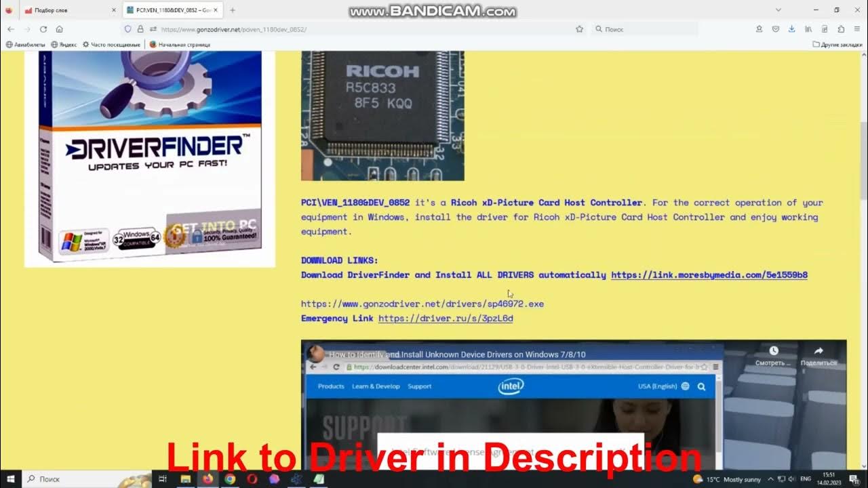Open File Explorer from the taskbar
The width and height of the screenshot is (868, 488).
[186, 479]
